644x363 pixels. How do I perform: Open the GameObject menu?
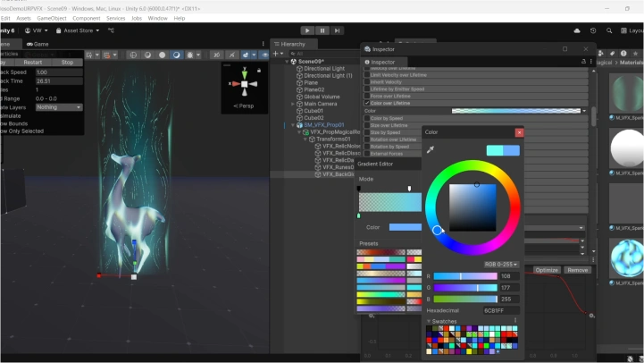click(x=52, y=19)
